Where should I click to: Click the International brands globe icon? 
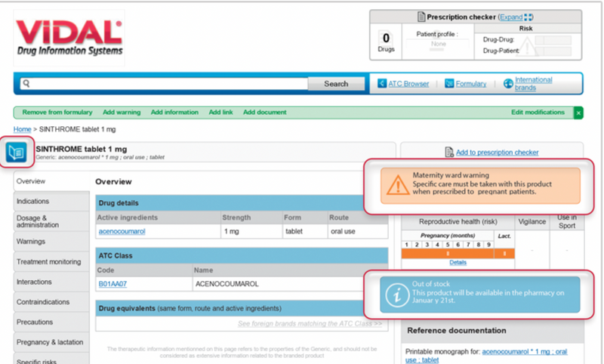coord(508,83)
